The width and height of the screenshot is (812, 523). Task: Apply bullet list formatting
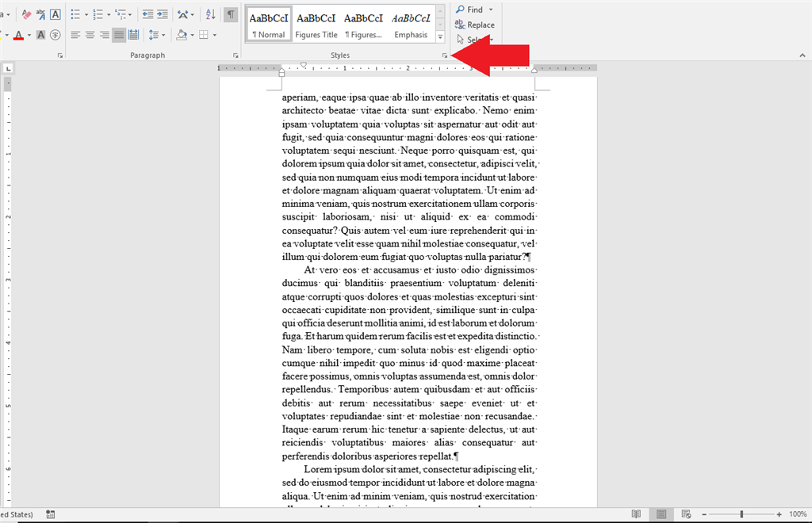tap(75, 13)
